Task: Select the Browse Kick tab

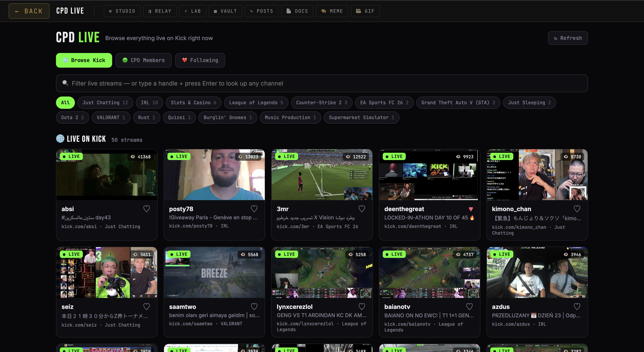Action: (x=84, y=60)
